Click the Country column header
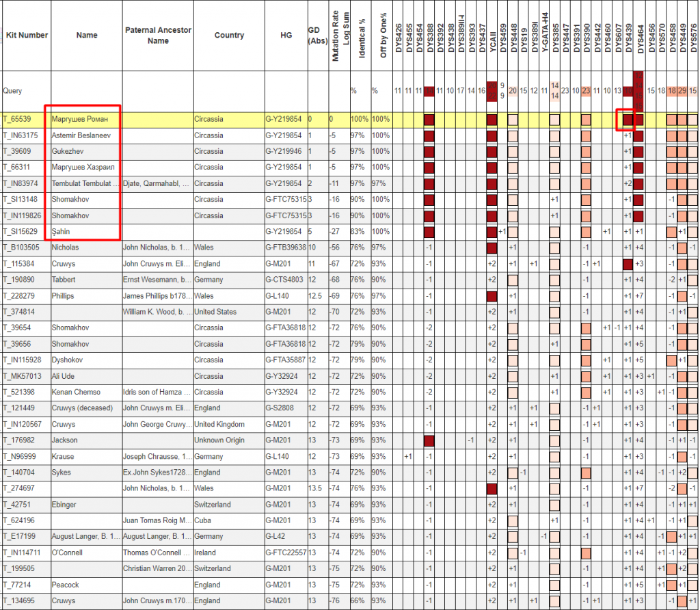700x610 pixels. (229, 35)
